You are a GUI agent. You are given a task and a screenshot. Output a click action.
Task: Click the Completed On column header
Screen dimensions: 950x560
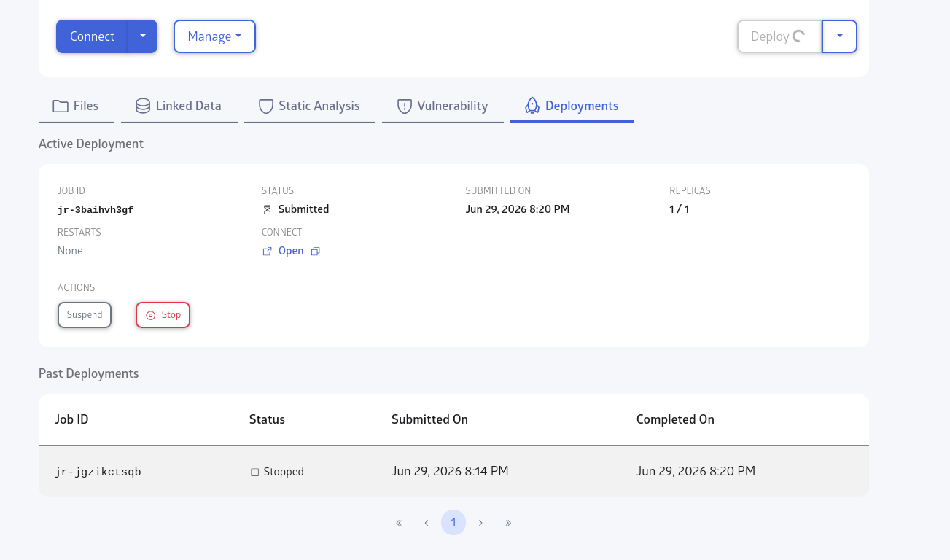[675, 419]
